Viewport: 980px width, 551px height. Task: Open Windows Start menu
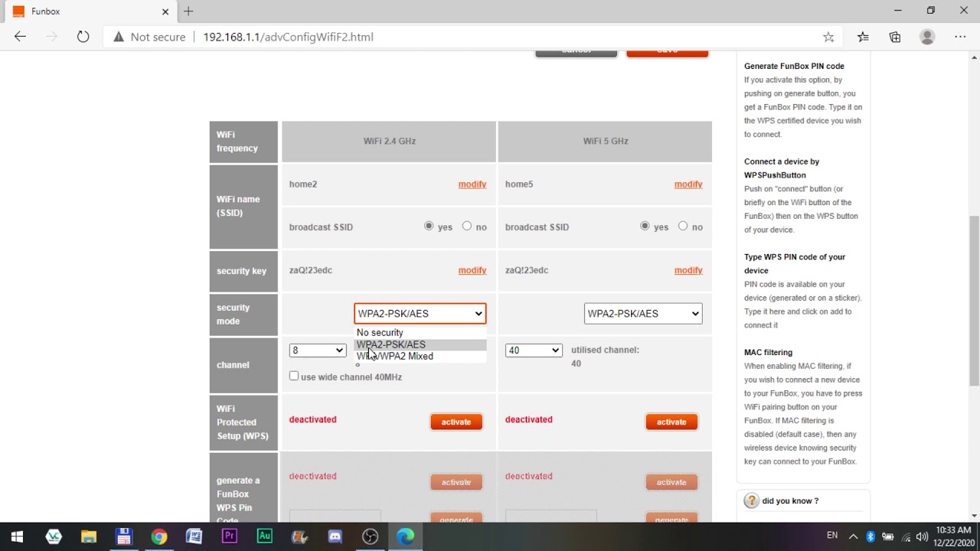pyautogui.click(x=17, y=536)
